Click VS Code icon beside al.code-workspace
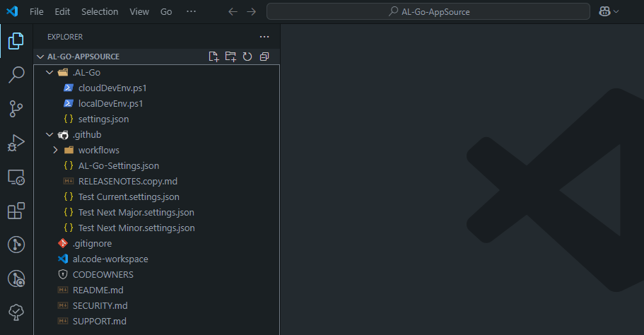This screenshot has width=644, height=335. (x=63, y=259)
